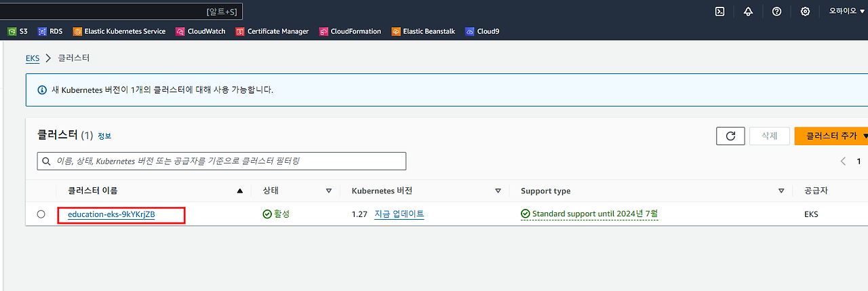Open the notifications bell icon
The height and width of the screenshot is (291, 868).
[x=749, y=12]
